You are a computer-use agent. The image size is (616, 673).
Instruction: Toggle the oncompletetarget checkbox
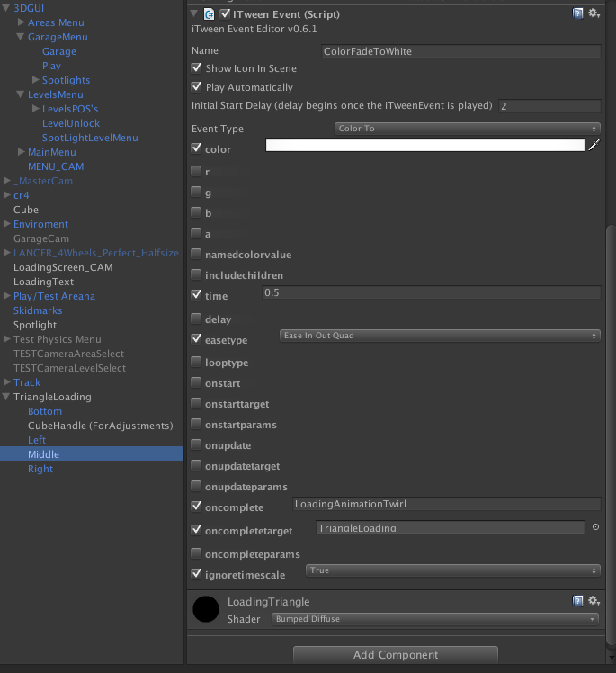[196, 530]
